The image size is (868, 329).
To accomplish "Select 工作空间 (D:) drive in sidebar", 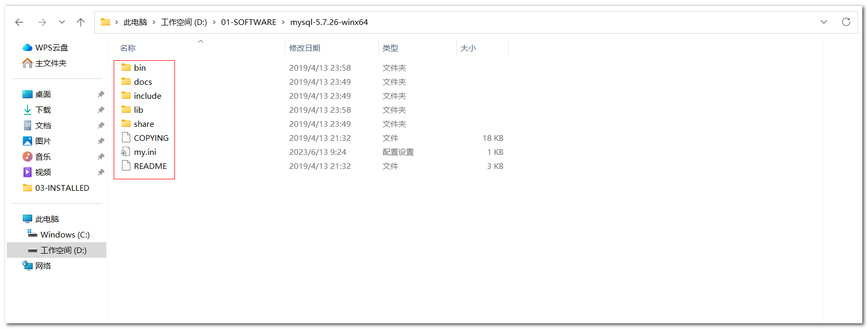I will [57, 250].
